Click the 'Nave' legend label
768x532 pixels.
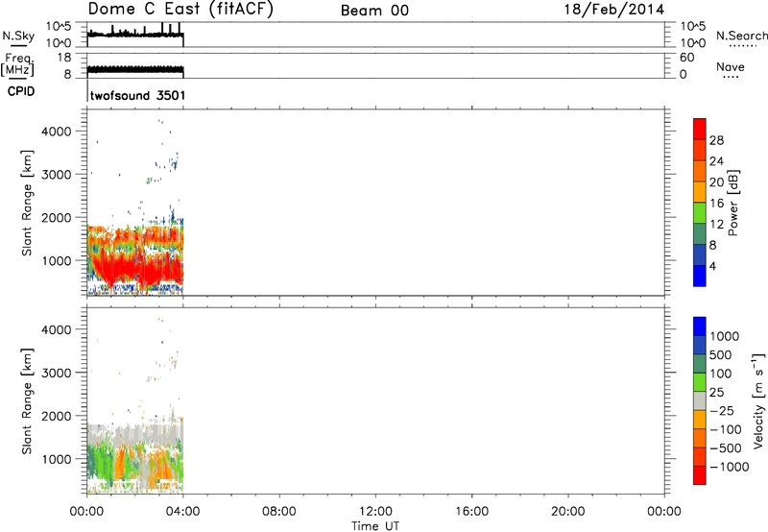[x=731, y=66]
